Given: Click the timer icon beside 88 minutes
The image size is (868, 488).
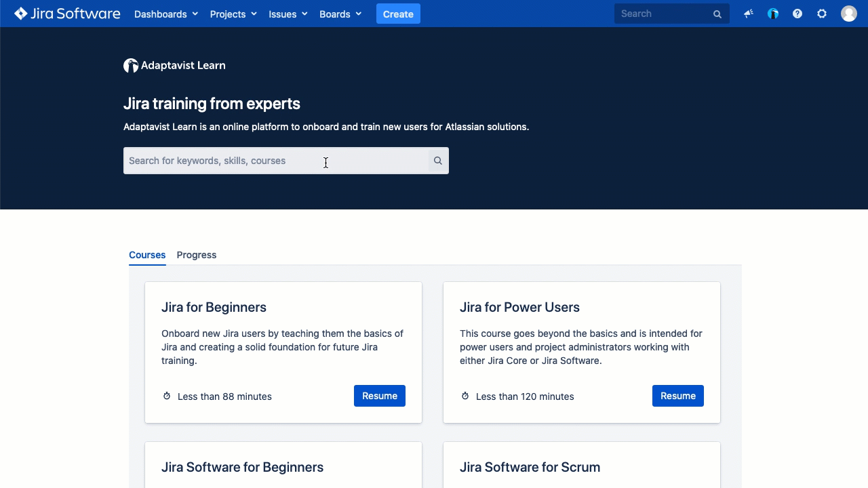Looking at the screenshot, I should click(167, 396).
